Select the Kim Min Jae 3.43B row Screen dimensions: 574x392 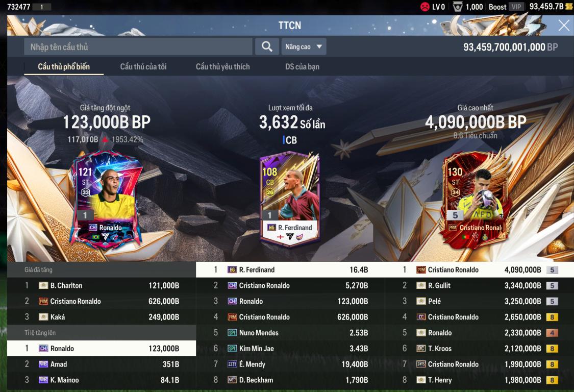[290, 349]
